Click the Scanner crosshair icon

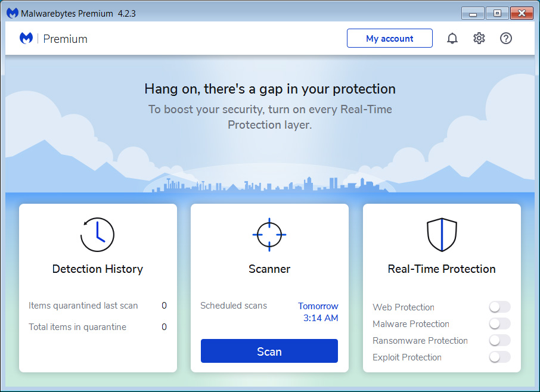[269, 234]
